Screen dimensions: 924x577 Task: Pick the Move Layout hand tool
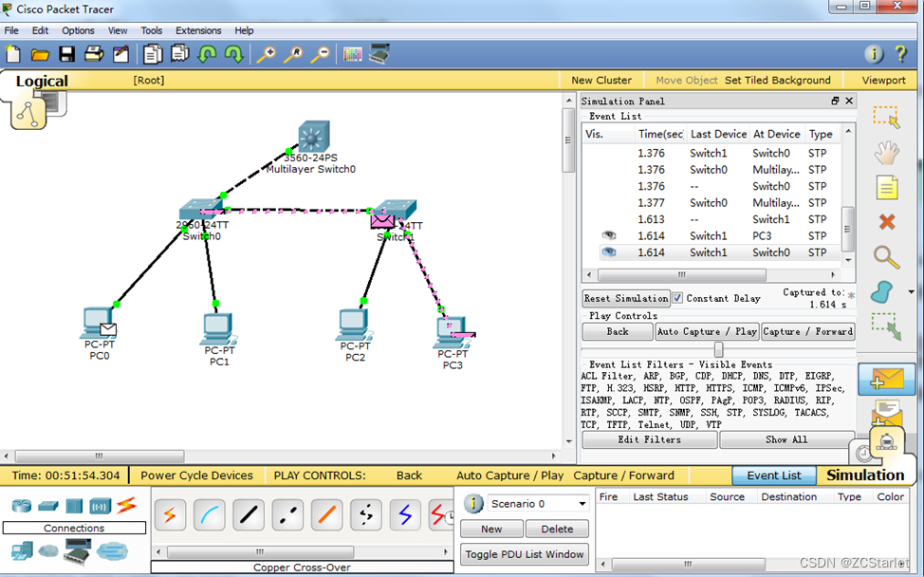(886, 153)
